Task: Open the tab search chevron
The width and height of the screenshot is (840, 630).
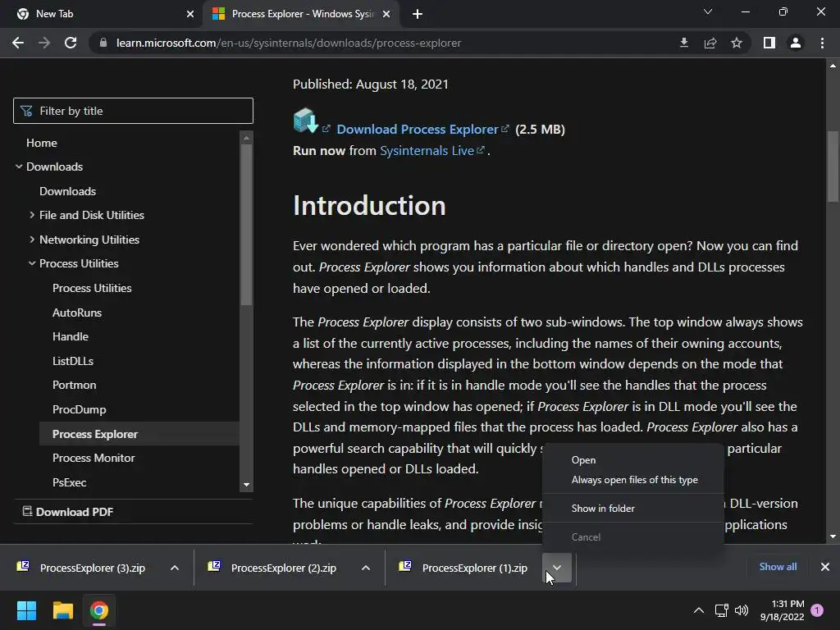Action: (x=708, y=11)
